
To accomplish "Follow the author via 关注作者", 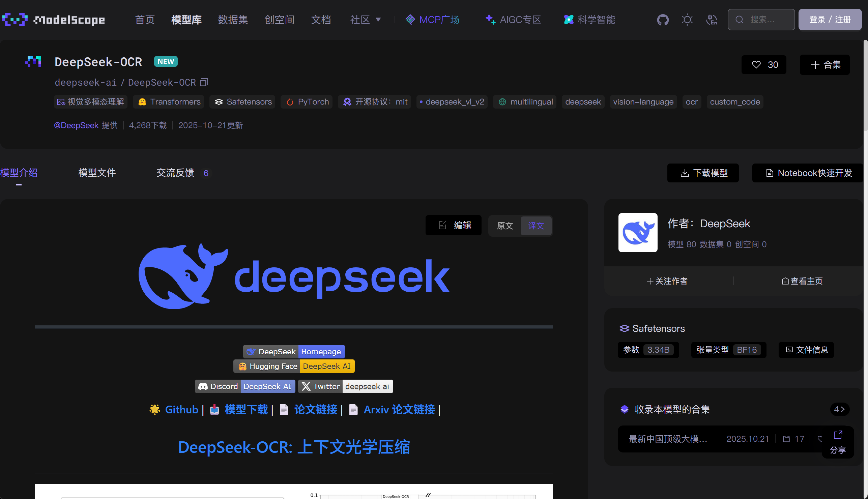I will pyautogui.click(x=666, y=281).
